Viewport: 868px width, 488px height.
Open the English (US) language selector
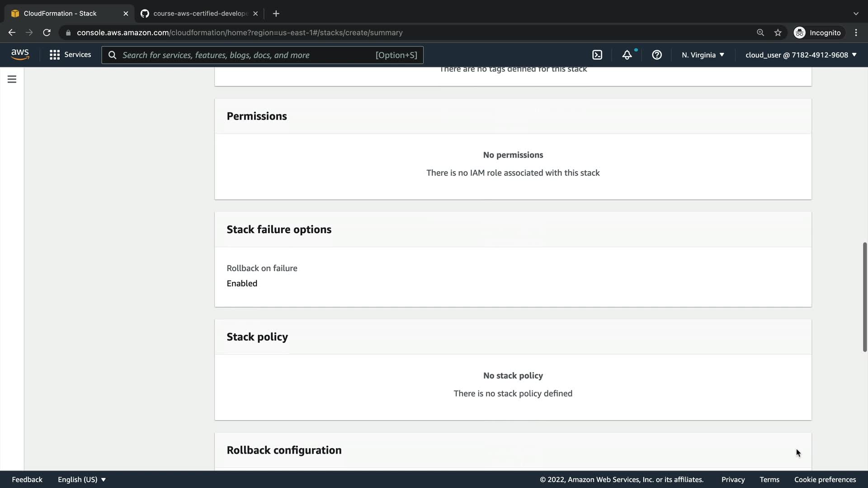click(x=81, y=479)
